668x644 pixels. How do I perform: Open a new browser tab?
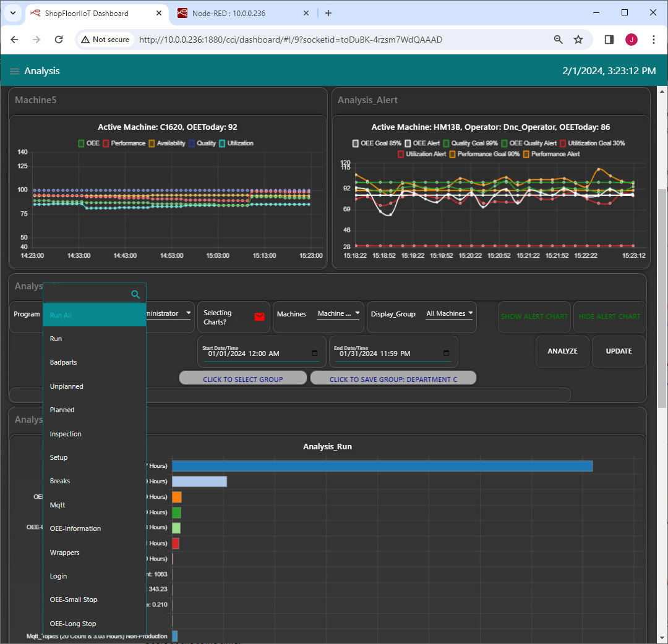click(328, 13)
